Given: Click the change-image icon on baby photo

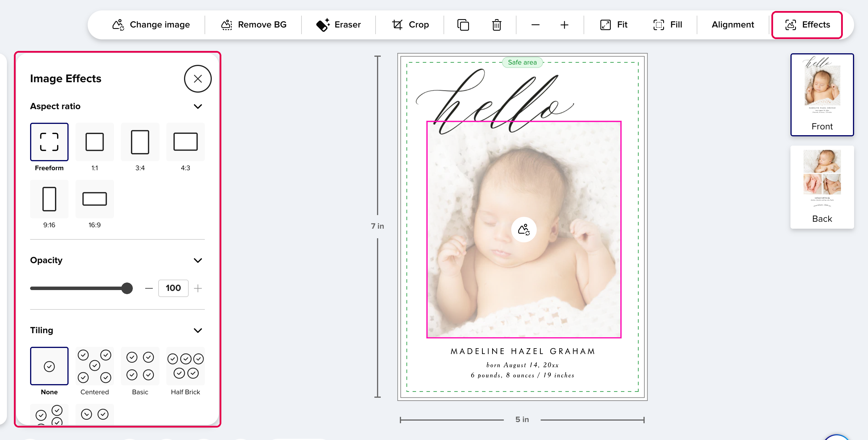Looking at the screenshot, I should (x=524, y=230).
